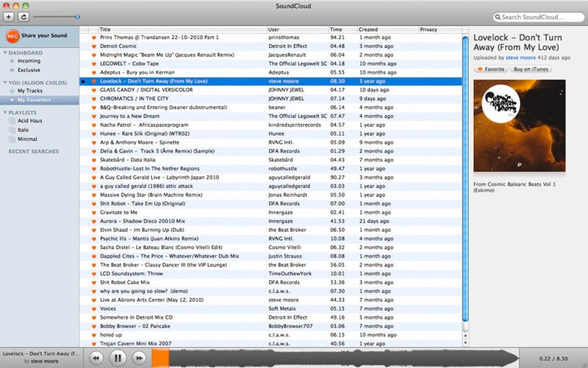This screenshot has width=588, height=368.
Task: Toggle the heart on the Voices track
Action: [x=93, y=309]
